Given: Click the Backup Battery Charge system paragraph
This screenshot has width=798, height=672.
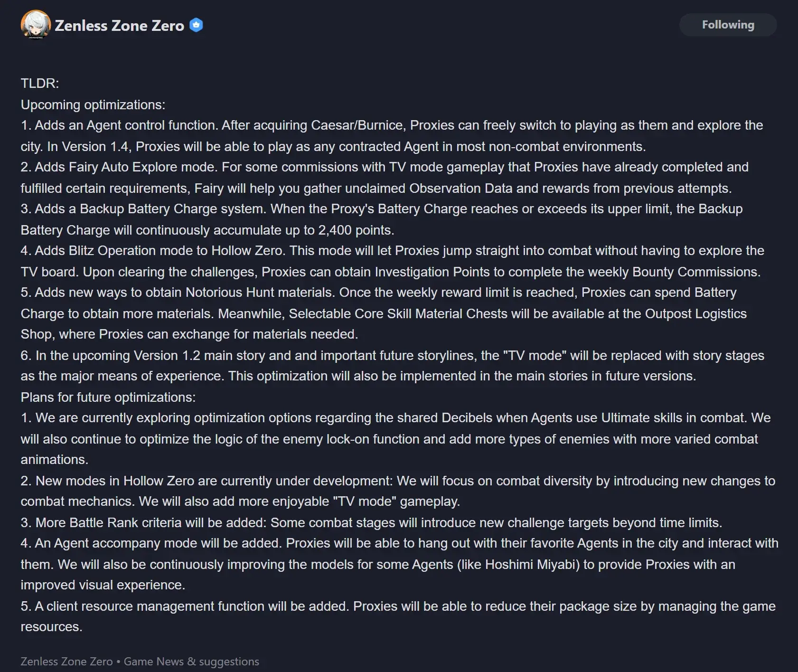Looking at the screenshot, I should pos(332,219).
